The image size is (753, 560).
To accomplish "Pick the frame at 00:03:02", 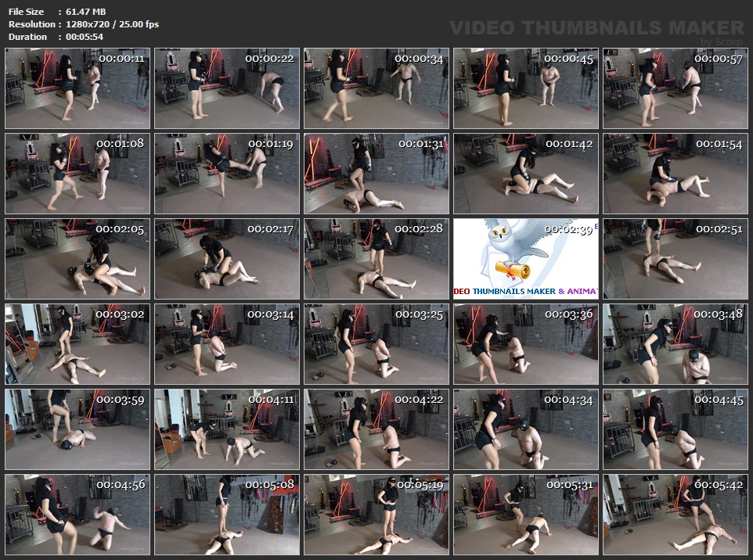I will pyautogui.click(x=77, y=344).
